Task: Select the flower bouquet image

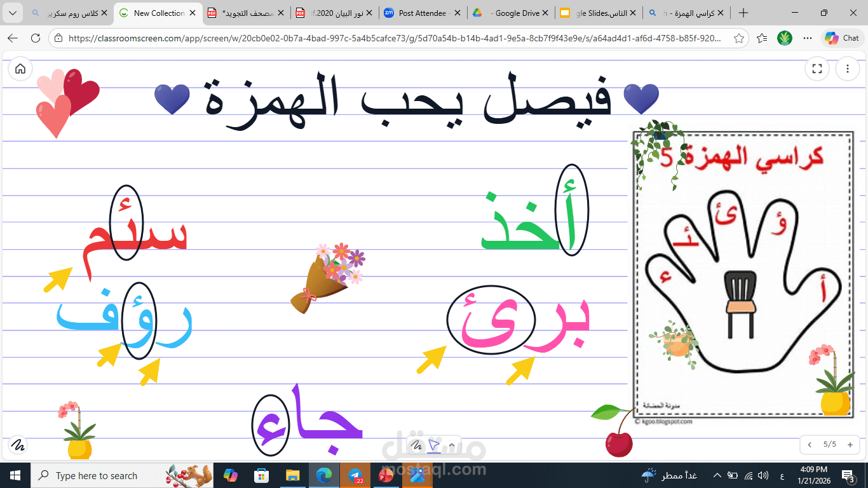Action: (329, 277)
